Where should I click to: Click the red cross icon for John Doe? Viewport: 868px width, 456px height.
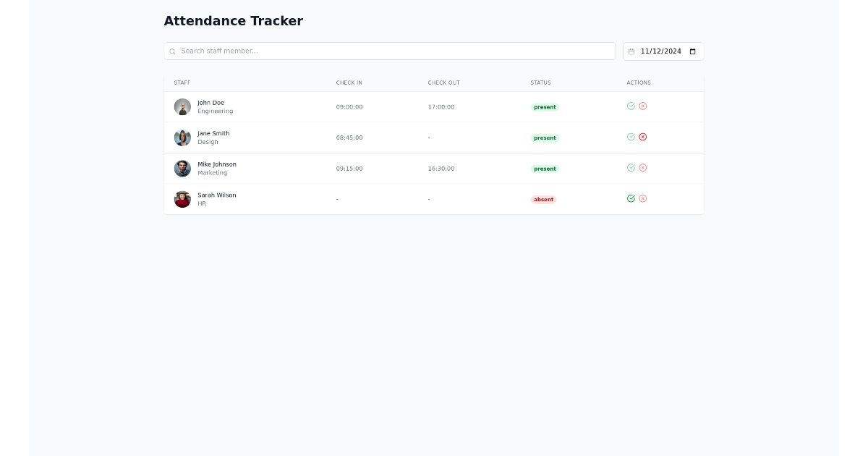coord(643,106)
